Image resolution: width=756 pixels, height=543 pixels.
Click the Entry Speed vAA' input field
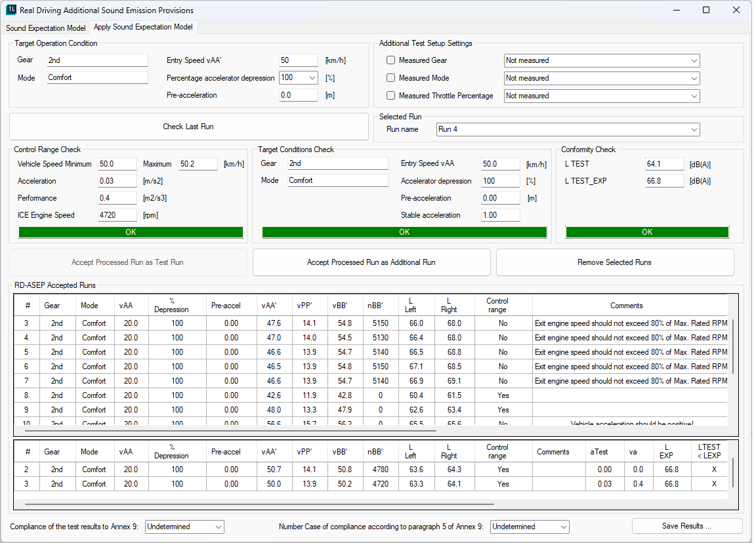298,60
